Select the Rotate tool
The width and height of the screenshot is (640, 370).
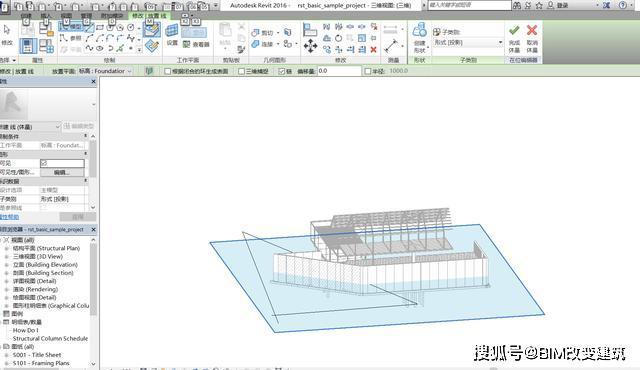coord(338,38)
